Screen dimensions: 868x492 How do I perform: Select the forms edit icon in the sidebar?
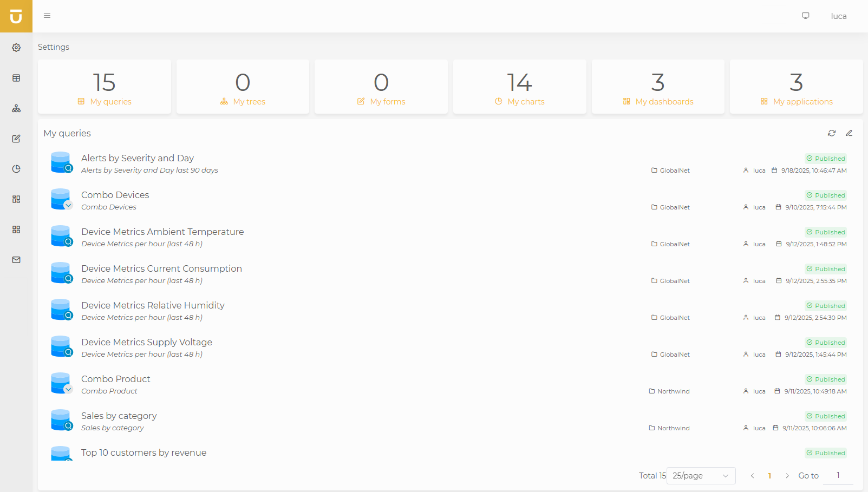tap(16, 138)
